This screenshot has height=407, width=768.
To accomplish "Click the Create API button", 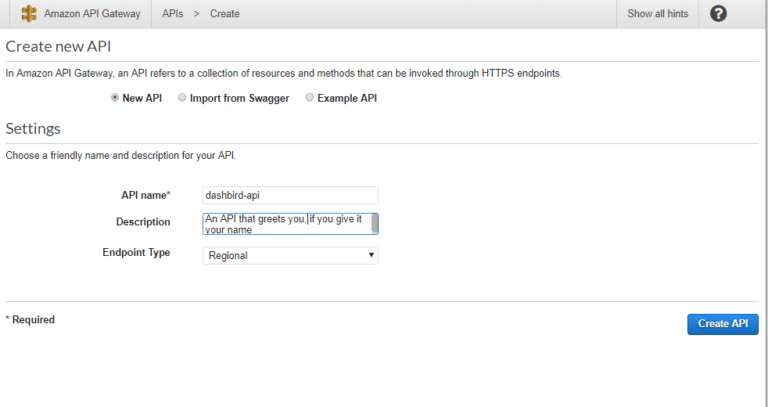I will tap(722, 324).
